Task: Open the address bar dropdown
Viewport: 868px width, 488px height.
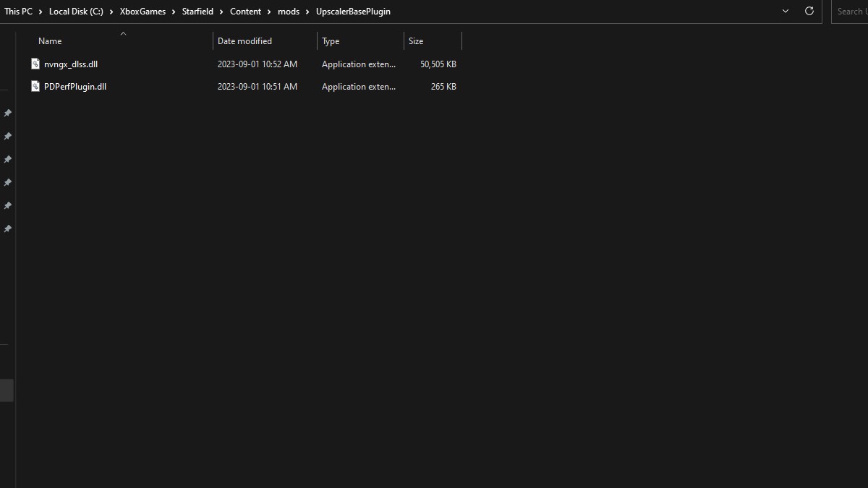Action: tap(785, 12)
